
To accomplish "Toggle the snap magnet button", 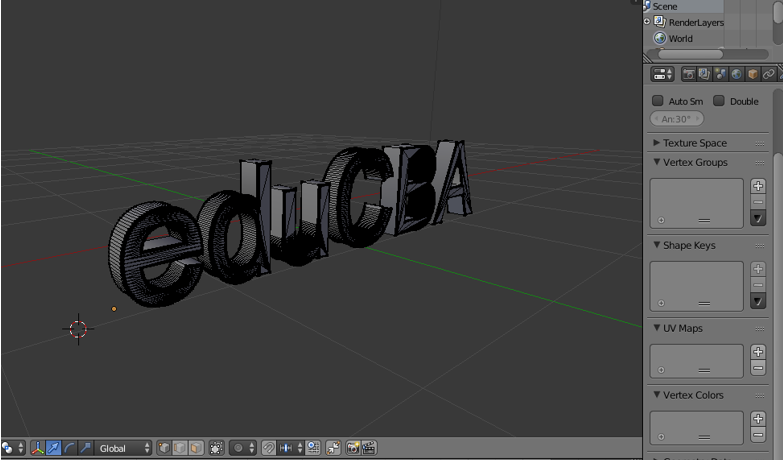I will coord(269,448).
